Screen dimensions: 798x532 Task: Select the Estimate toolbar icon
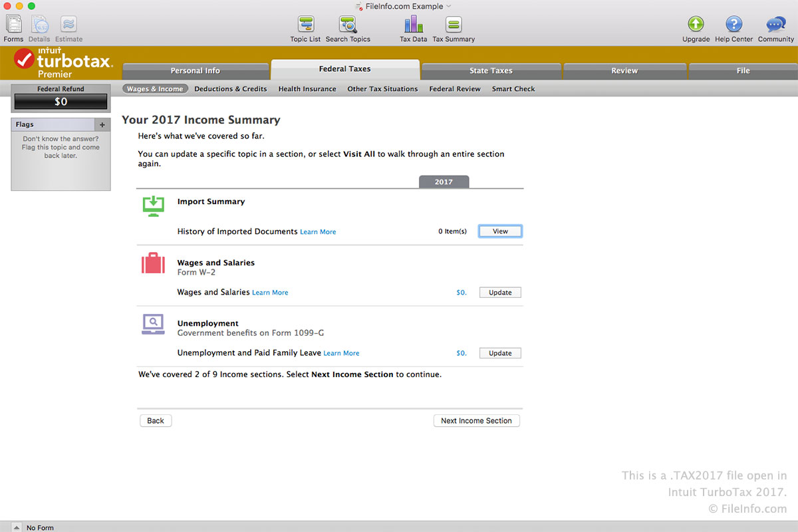[68, 23]
